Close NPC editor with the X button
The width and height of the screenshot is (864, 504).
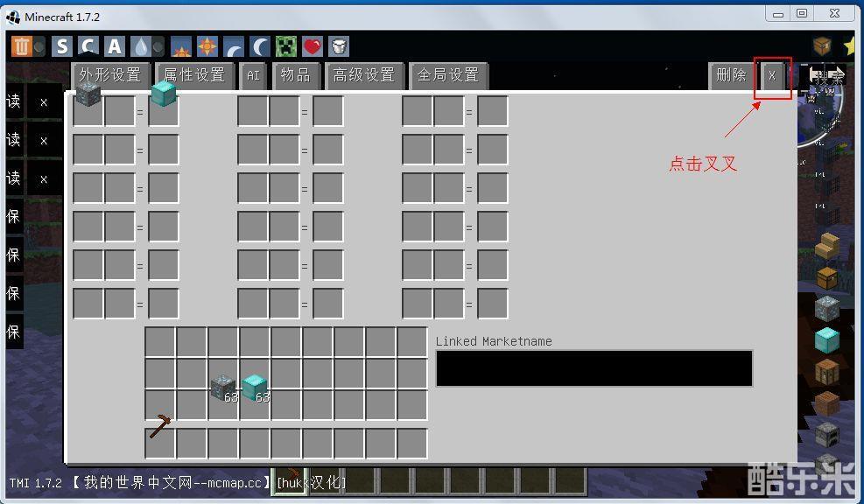(773, 76)
